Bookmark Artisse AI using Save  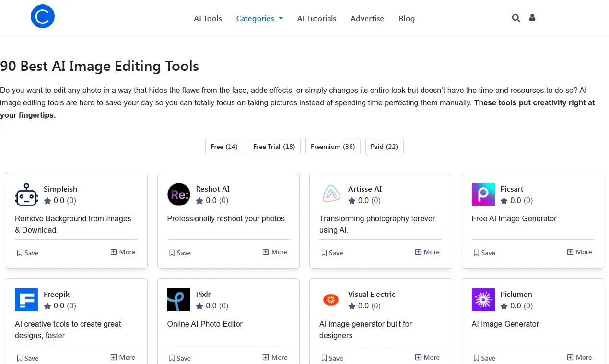click(332, 253)
